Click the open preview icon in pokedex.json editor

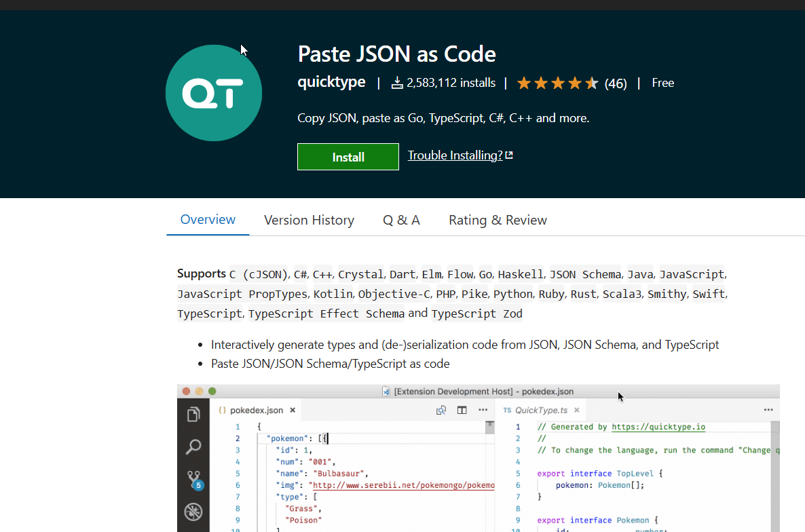coord(441,410)
